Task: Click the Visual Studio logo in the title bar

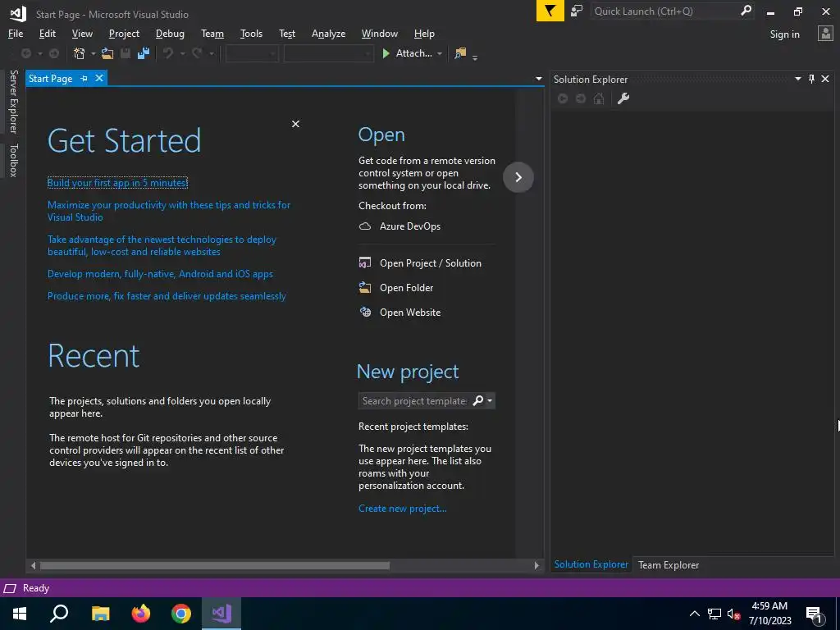Action: click(18, 14)
